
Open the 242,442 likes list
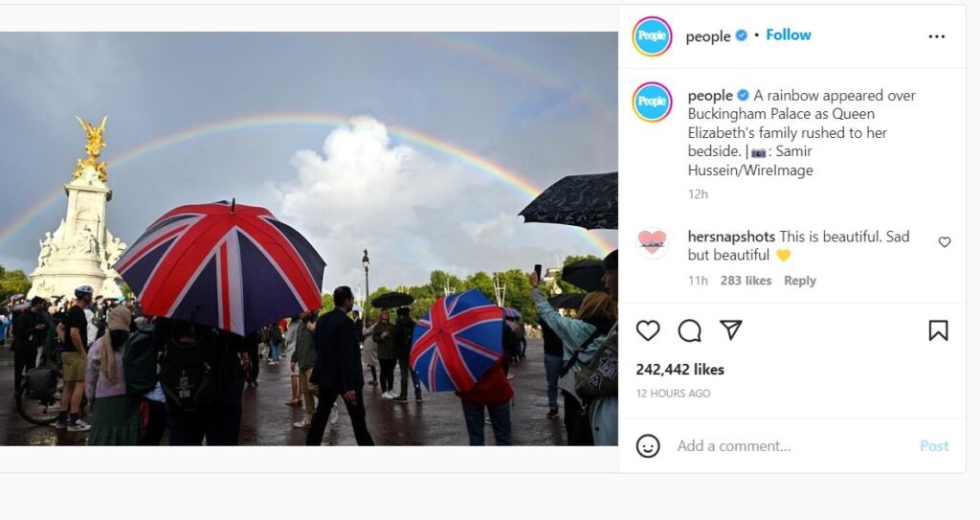[x=680, y=370]
